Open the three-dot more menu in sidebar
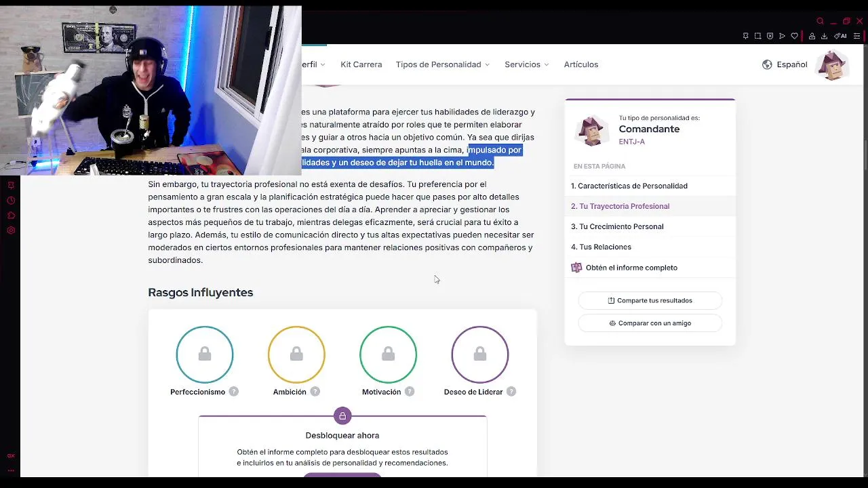868x488 pixels. point(11,470)
